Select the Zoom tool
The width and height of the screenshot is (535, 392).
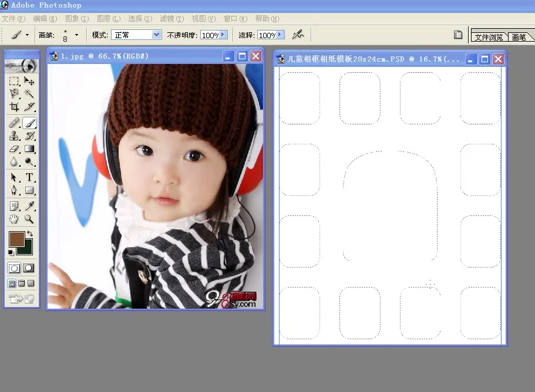tap(29, 219)
